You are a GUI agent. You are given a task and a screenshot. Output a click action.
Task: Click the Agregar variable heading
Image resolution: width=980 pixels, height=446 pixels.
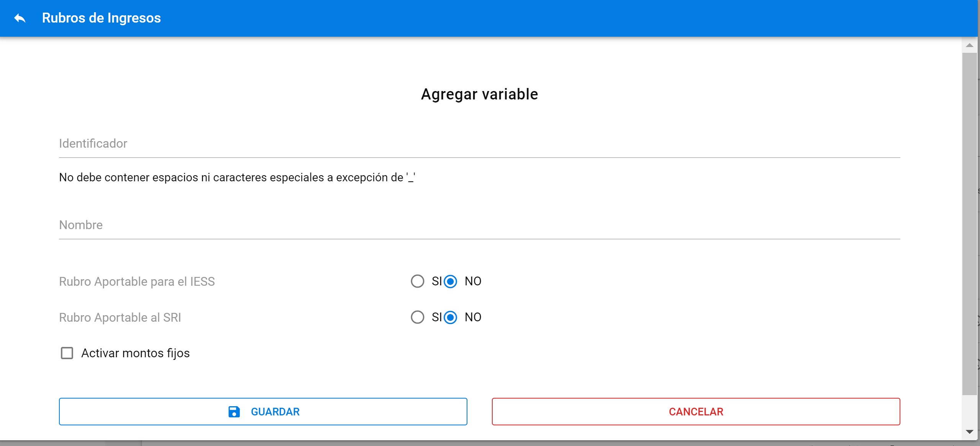479,94
